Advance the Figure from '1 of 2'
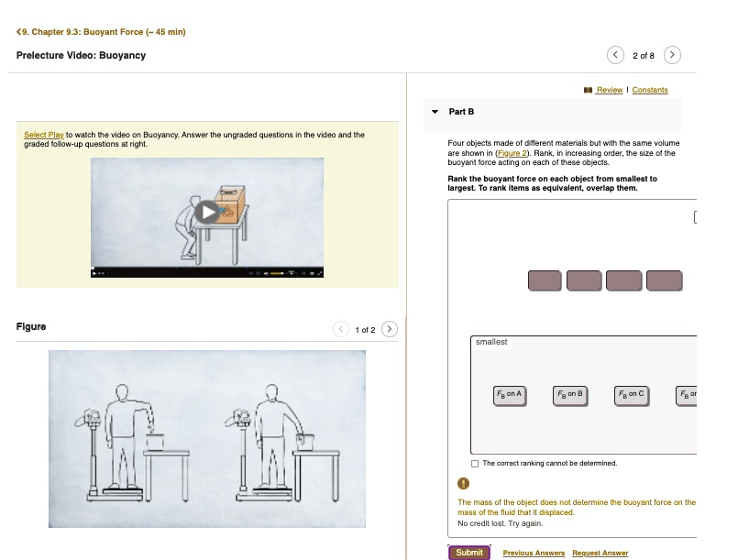The image size is (738, 560). click(x=389, y=328)
